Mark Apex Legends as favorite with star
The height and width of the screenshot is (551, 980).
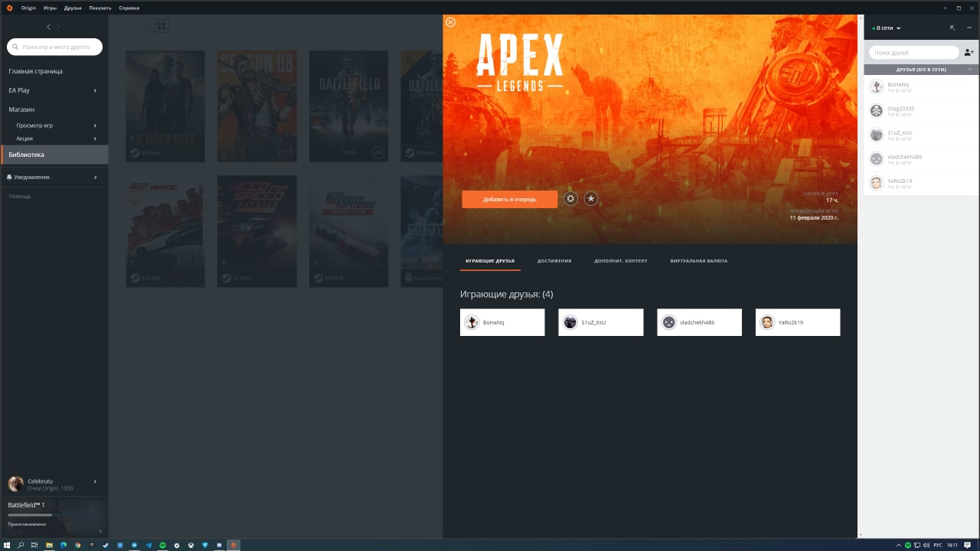[591, 199]
